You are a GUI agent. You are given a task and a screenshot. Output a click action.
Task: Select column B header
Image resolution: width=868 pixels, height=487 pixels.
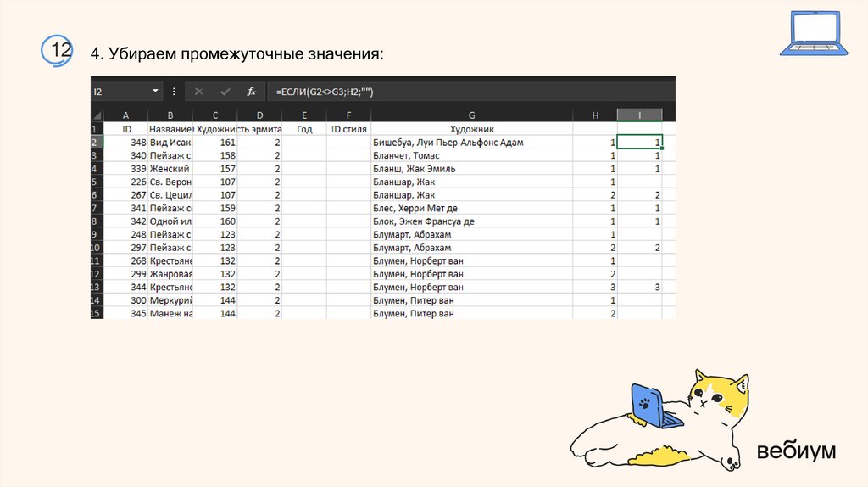tap(170, 115)
